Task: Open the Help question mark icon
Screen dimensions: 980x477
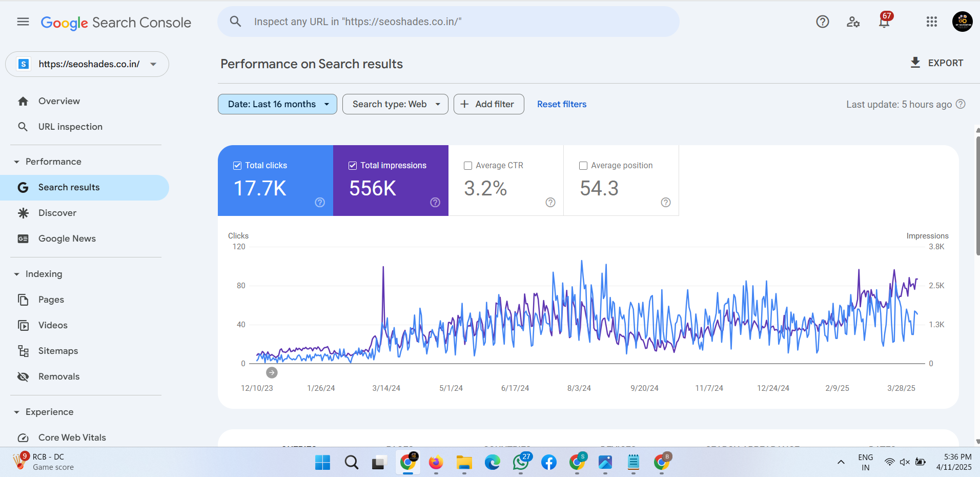Action: pos(823,22)
